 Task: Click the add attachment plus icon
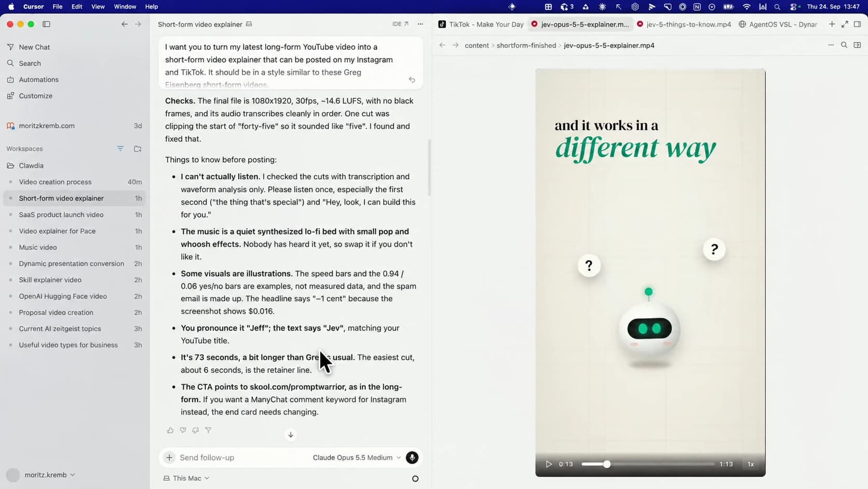[x=169, y=457]
